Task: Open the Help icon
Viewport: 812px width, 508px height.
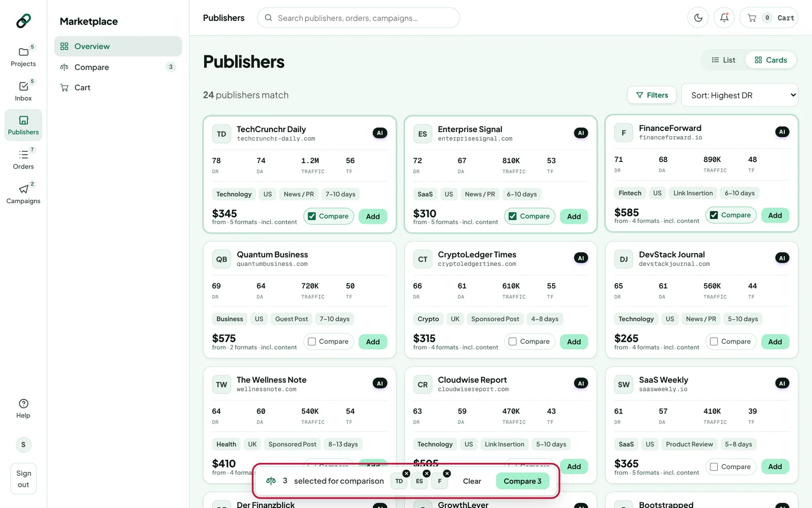Action: pyautogui.click(x=23, y=408)
